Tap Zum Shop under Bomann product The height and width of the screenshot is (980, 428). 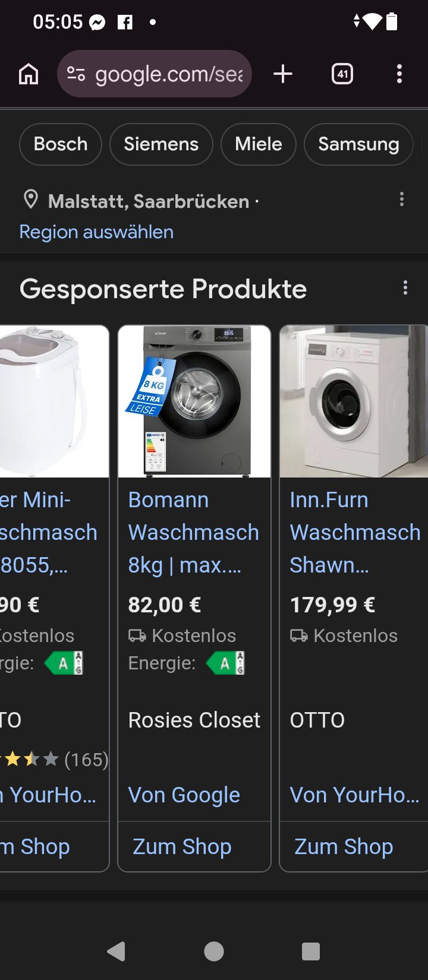tap(182, 846)
